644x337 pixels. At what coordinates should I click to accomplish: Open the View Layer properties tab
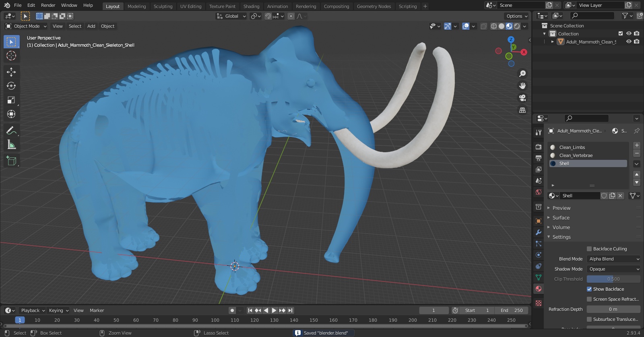coord(539,170)
